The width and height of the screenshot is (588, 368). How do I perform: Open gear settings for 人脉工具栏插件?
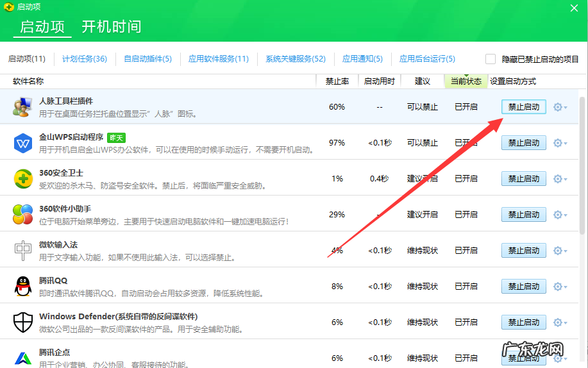(x=560, y=107)
